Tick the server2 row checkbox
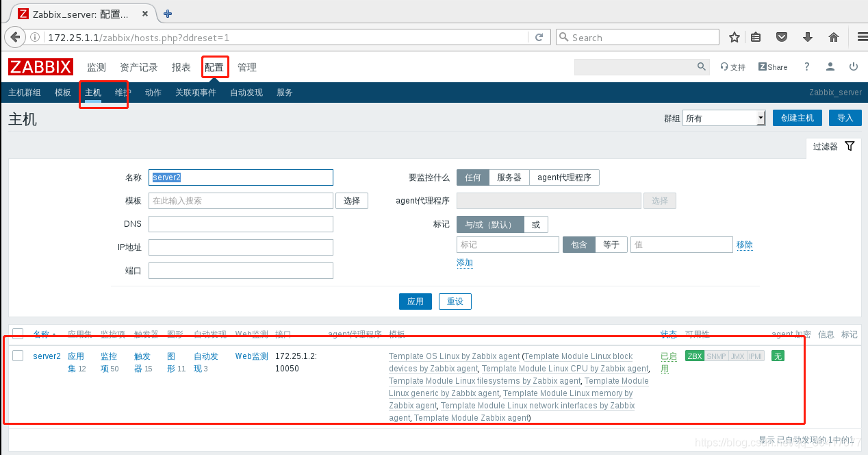Image resolution: width=868 pixels, height=455 pixels. 18,356
